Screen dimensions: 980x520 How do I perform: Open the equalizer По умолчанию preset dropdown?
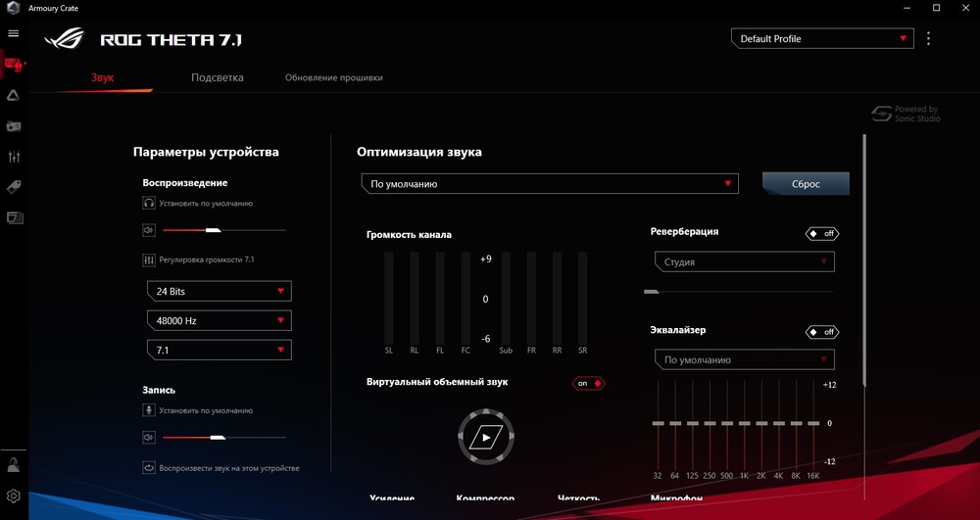click(745, 359)
